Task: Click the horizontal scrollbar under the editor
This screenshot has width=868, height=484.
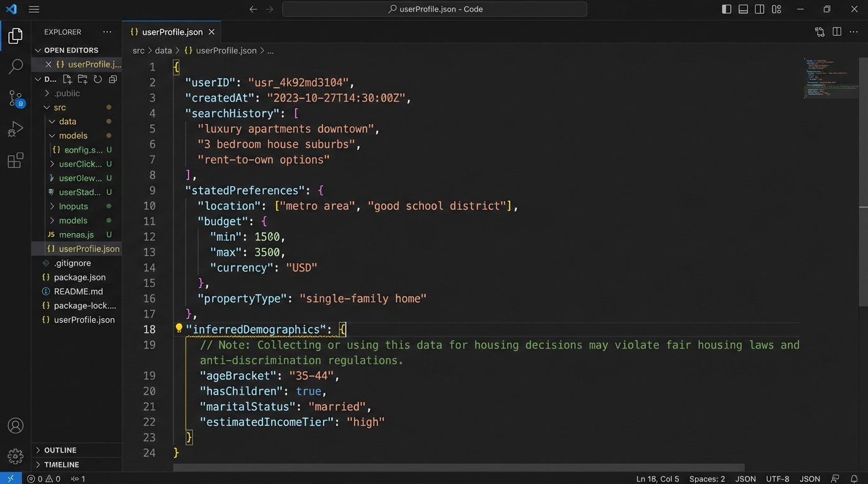Action: coord(459,468)
